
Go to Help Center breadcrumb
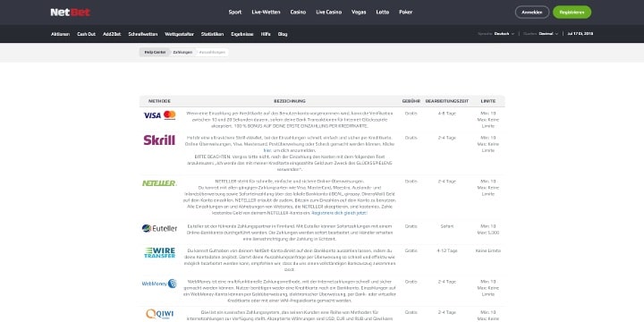tap(155, 53)
